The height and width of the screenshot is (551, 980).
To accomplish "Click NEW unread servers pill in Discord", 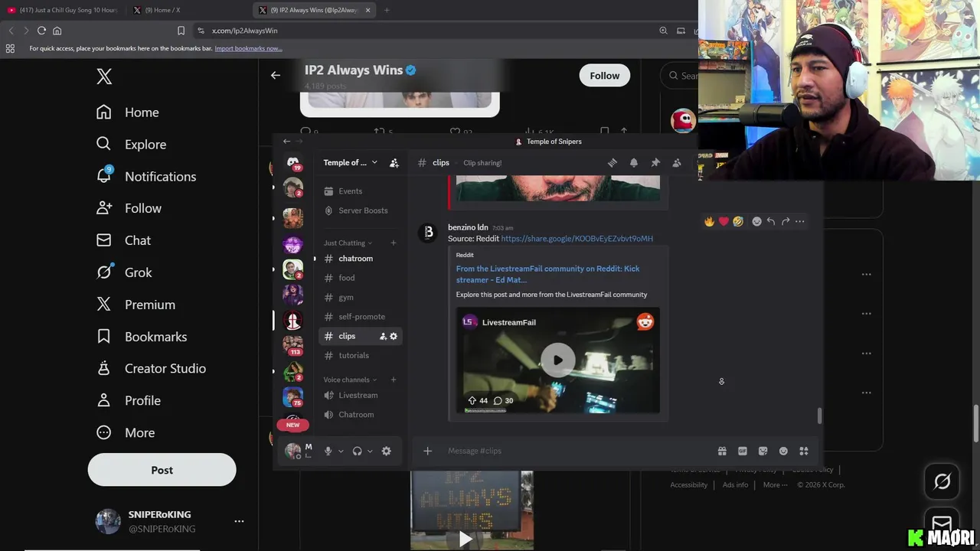I will coord(292,425).
